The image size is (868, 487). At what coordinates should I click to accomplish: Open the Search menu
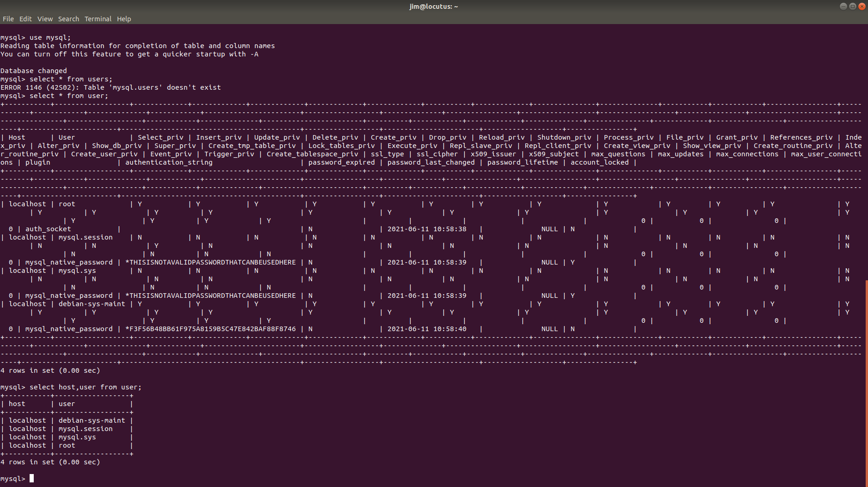(68, 18)
